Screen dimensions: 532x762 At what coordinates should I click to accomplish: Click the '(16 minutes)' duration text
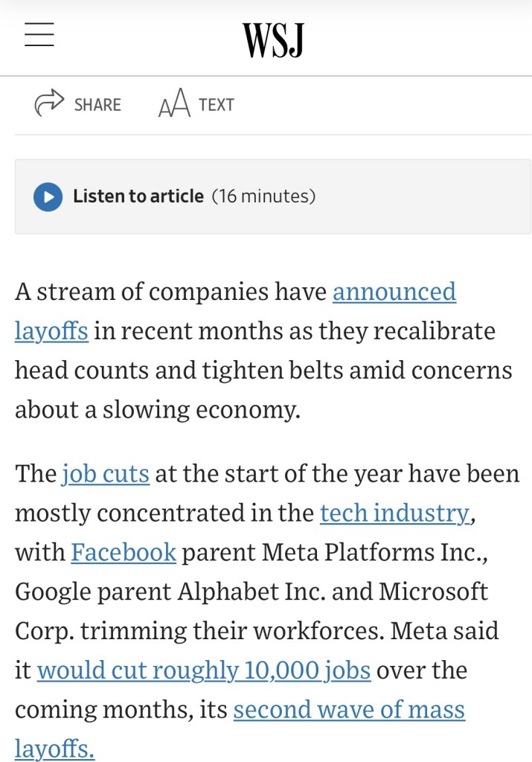[263, 196]
